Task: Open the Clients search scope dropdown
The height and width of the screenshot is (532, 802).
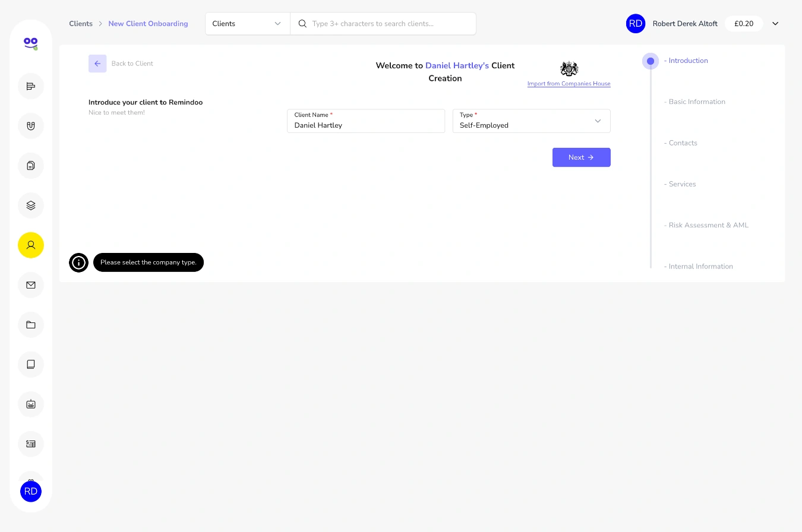Action: click(247, 24)
